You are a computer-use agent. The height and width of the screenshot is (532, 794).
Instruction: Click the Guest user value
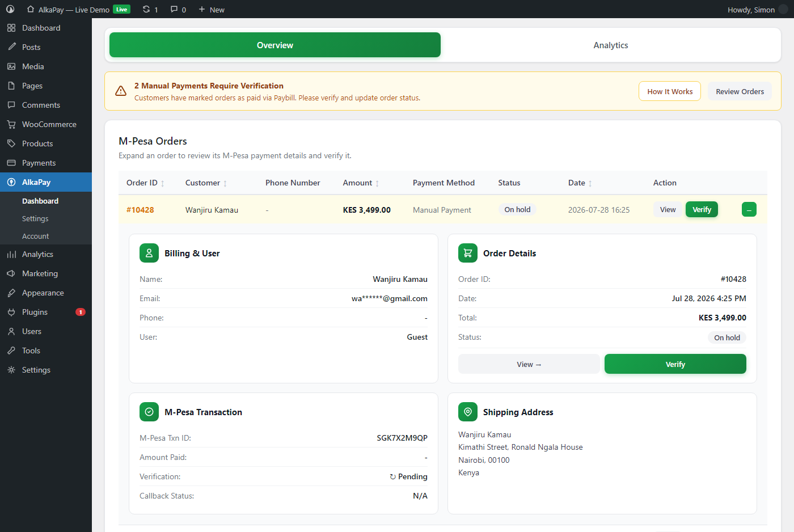coord(417,337)
